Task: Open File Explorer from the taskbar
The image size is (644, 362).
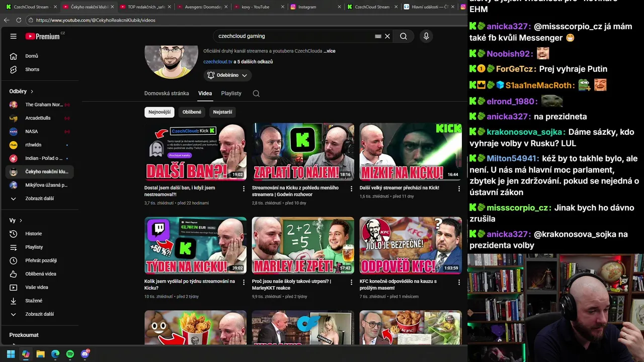Action: [40, 354]
